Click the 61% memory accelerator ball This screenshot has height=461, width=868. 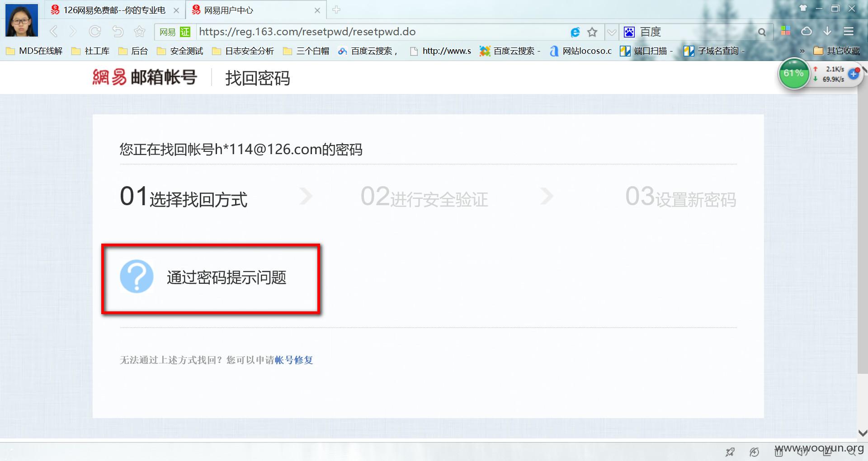(793, 74)
